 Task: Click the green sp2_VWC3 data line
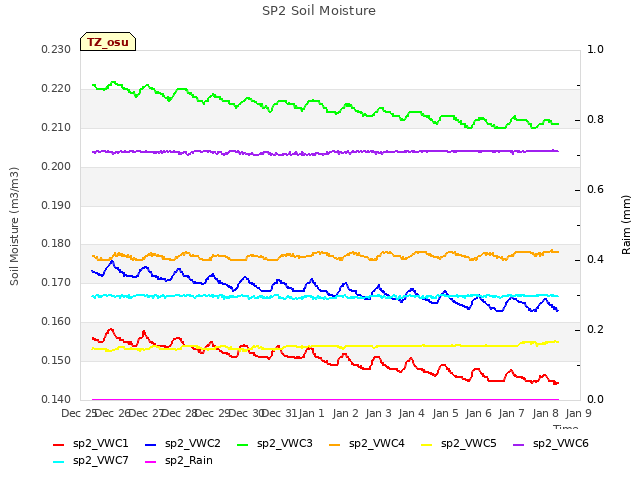pos(325,105)
